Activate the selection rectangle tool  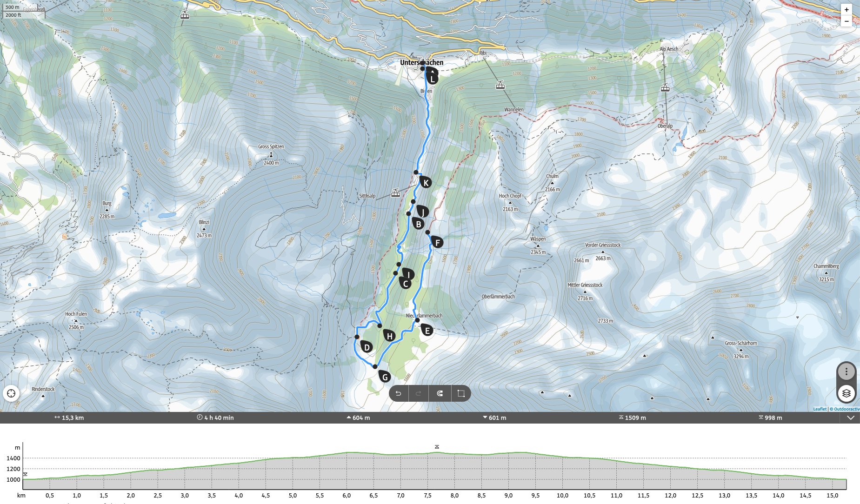click(x=461, y=393)
